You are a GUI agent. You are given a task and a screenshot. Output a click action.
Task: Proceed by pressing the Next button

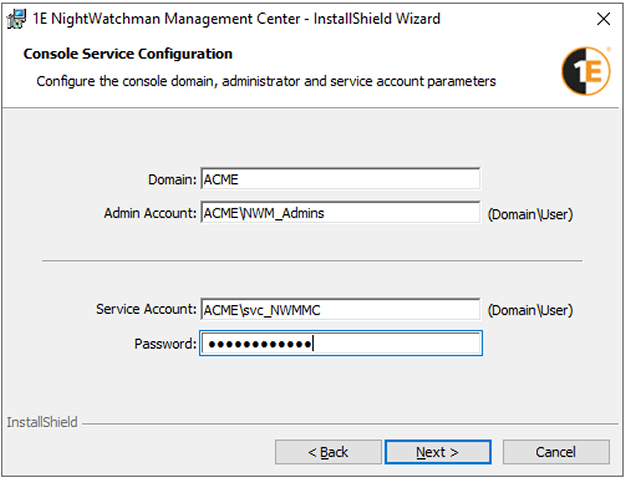(437, 452)
